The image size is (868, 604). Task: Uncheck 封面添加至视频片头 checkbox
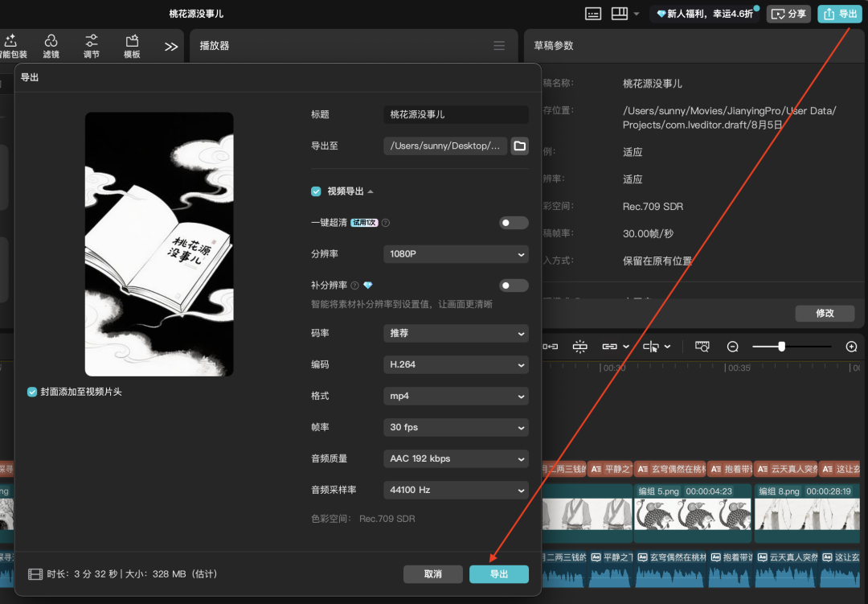[x=32, y=392]
